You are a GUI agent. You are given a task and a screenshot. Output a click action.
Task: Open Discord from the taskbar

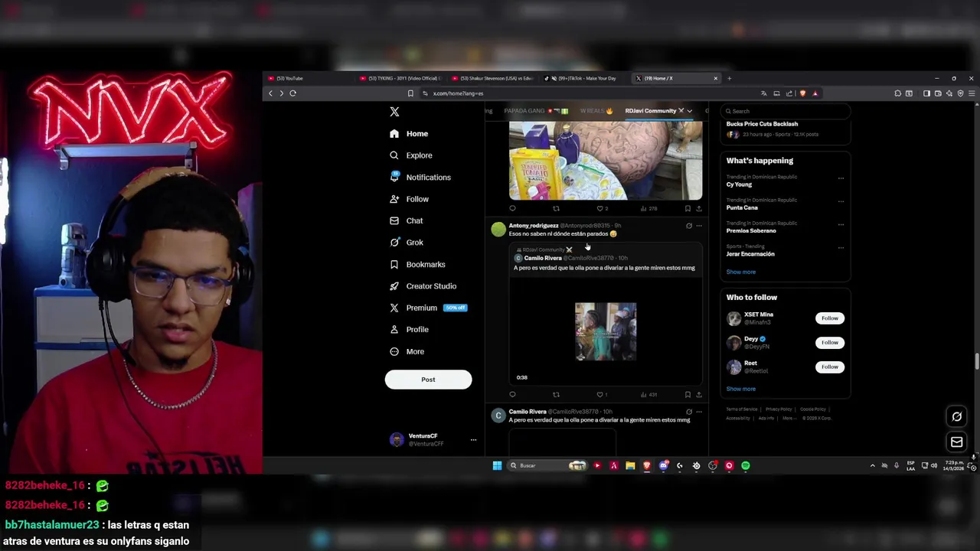[664, 465]
